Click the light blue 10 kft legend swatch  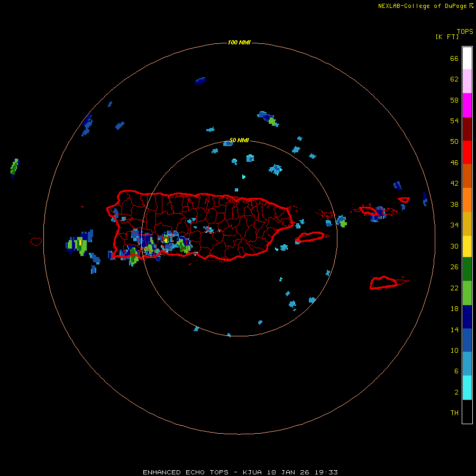pos(467,363)
